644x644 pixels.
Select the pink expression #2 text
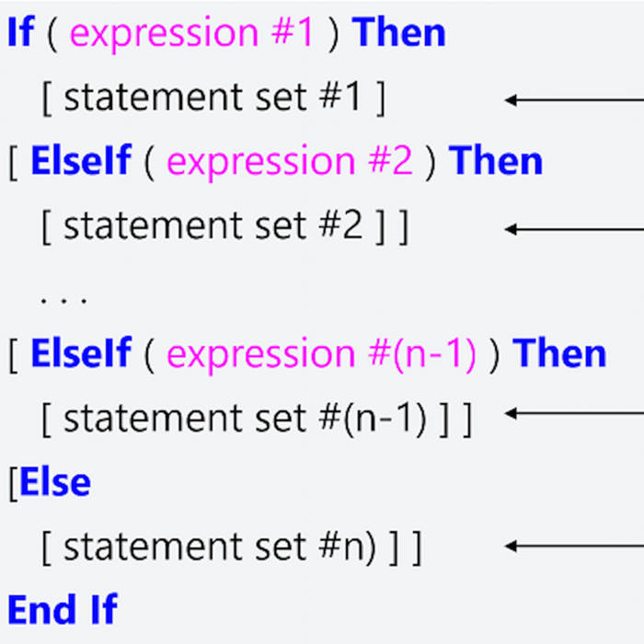click(289, 162)
